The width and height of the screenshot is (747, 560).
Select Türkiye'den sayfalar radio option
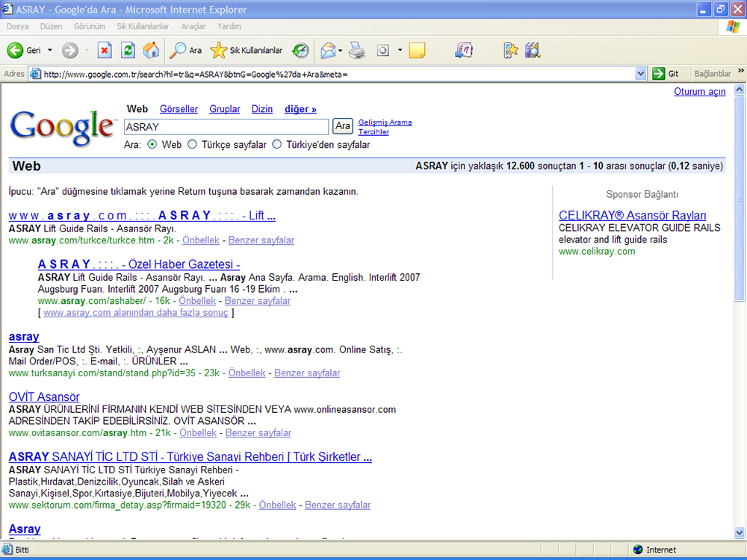pyautogui.click(x=277, y=144)
